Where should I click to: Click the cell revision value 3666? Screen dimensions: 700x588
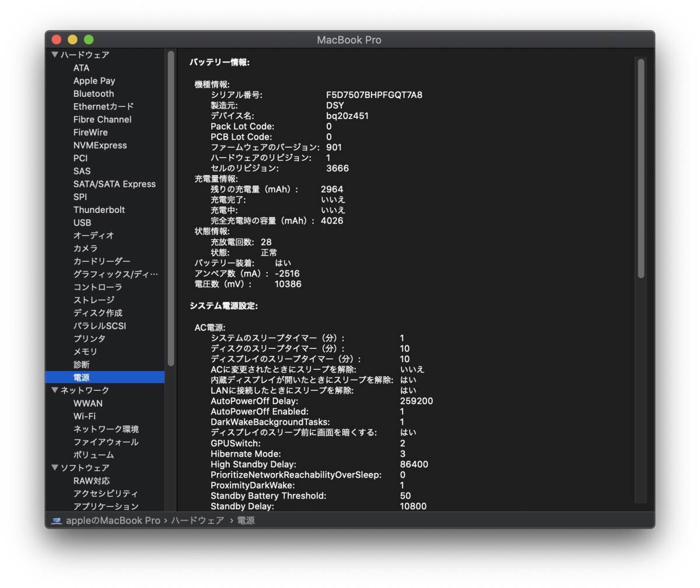click(x=337, y=168)
